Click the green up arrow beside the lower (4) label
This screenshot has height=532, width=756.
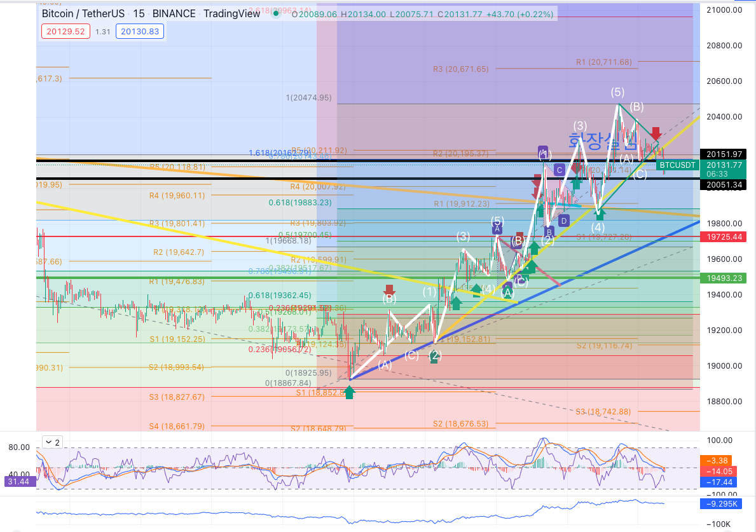[x=476, y=290]
